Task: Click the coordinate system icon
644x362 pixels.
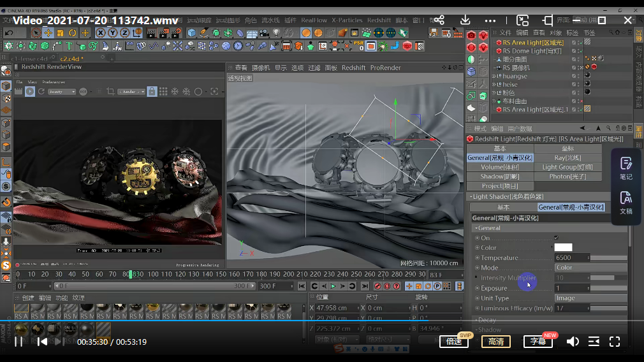Action: [138, 33]
